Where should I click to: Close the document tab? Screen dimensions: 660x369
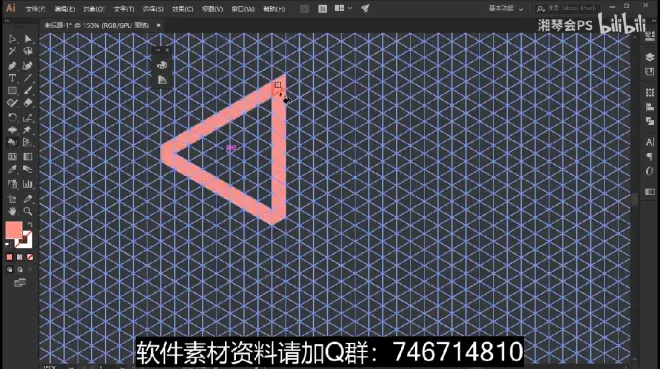point(158,25)
